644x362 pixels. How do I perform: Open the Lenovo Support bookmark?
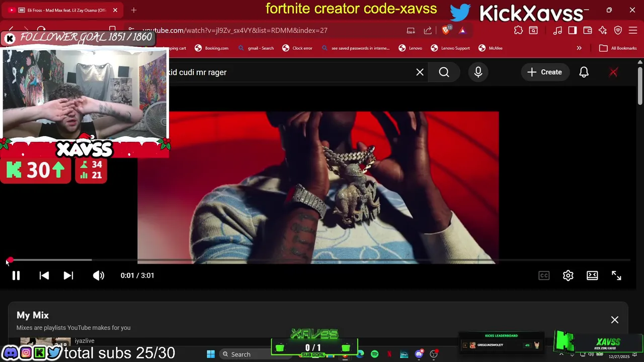click(x=450, y=48)
